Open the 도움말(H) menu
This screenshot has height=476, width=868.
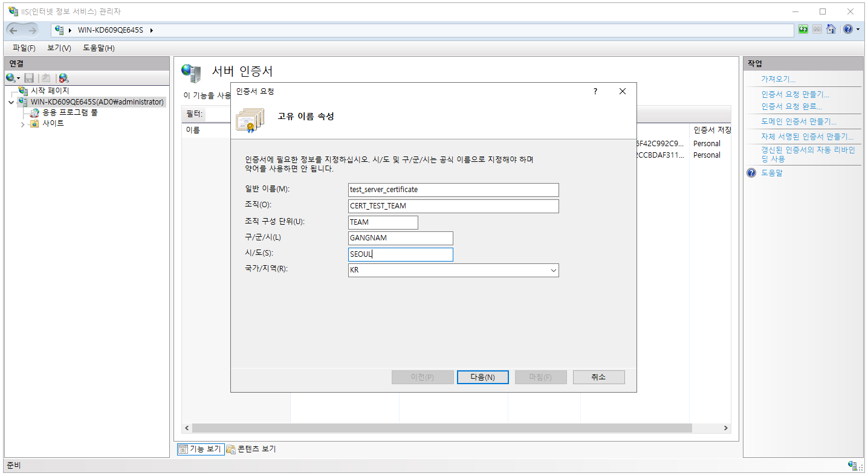pos(99,48)
